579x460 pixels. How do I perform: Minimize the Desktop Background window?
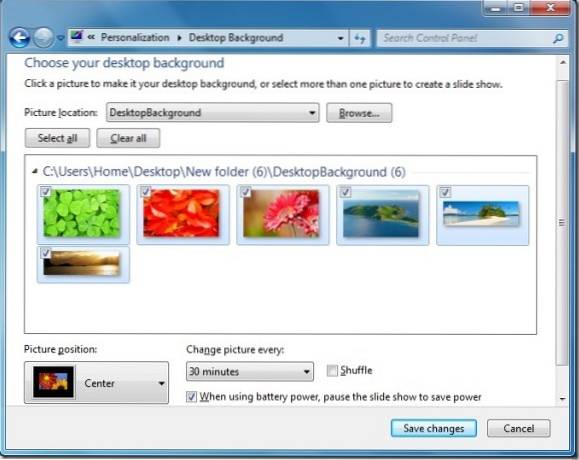(496, 8)
